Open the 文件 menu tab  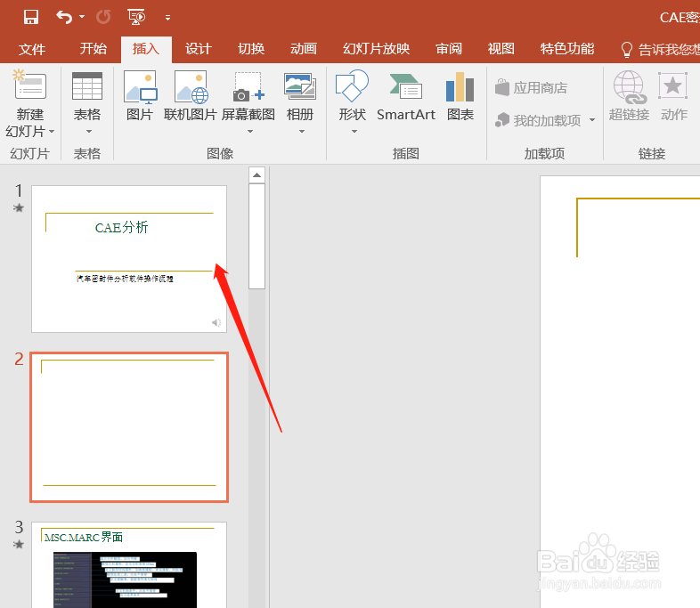pos(32,49)
